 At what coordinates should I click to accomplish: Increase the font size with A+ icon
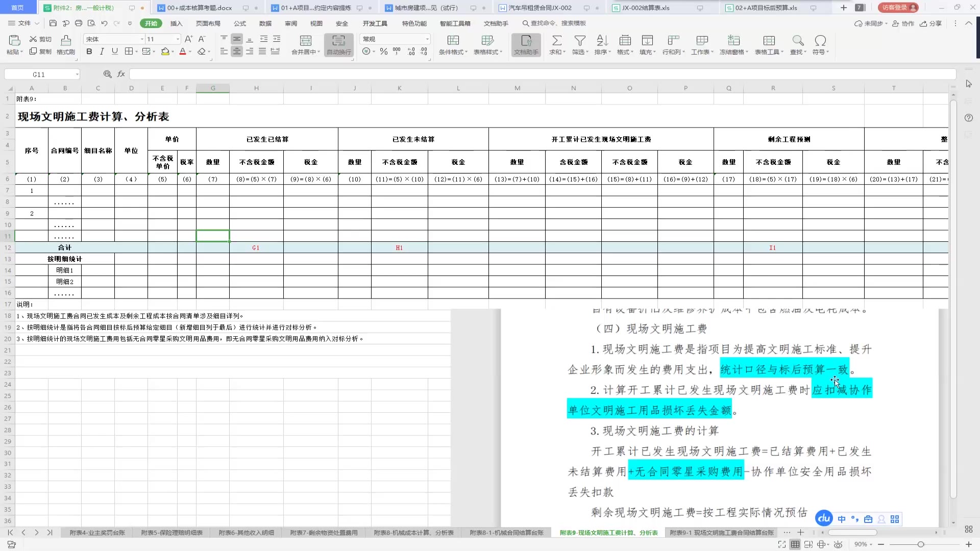(x=188, y=39)
